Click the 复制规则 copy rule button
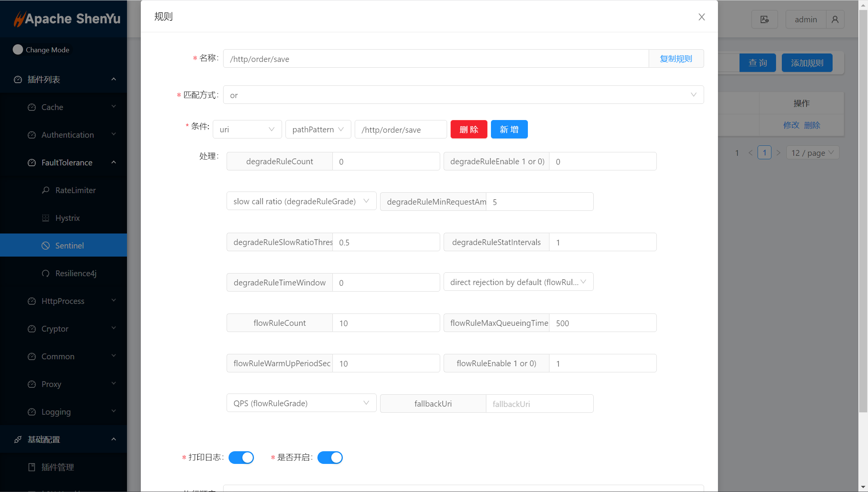This screenshot has width=868, height=492. coord(676,58)
